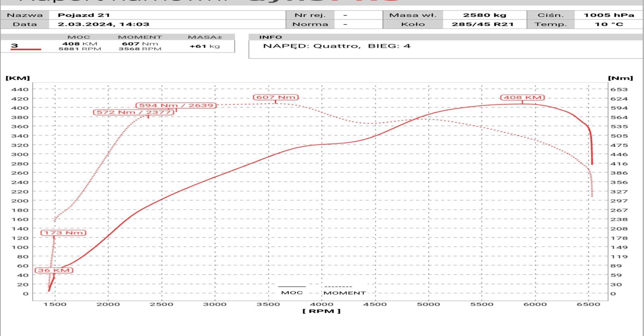Image resolution: width=644 pixels, height=336 pixels.
Task: Click the Temp. value 10 °C
Action: (x=609, y=24)
